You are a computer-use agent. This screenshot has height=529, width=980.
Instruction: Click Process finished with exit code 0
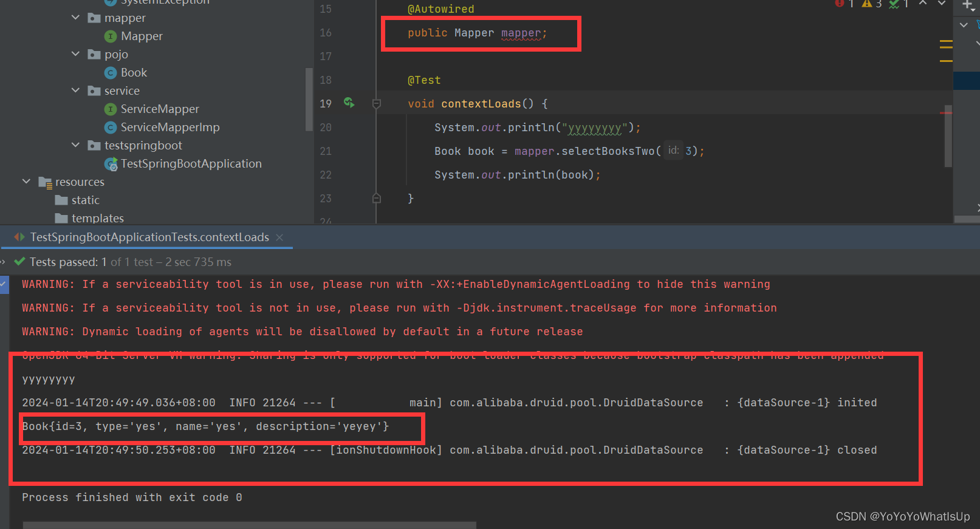[132, 497]
